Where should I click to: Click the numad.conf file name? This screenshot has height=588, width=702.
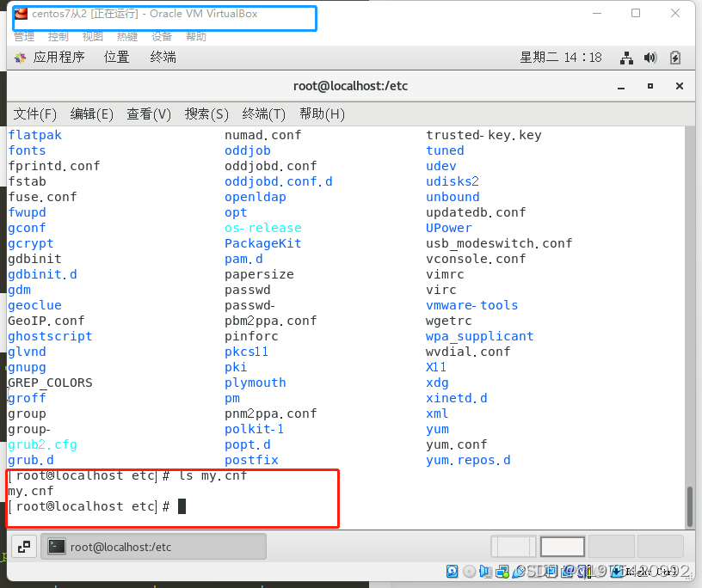262,135
